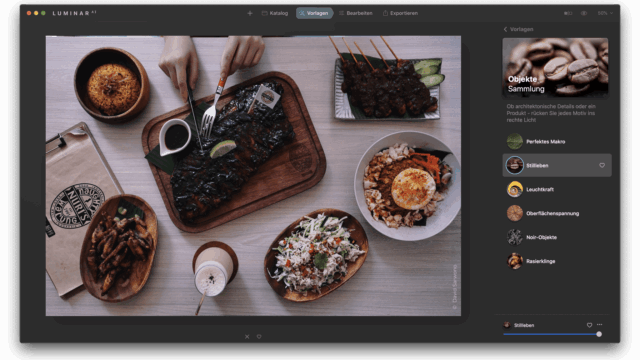640x360 pixels.
Task: Click the Perfektes Makro thumbnail icon
Action: (515, 142)
